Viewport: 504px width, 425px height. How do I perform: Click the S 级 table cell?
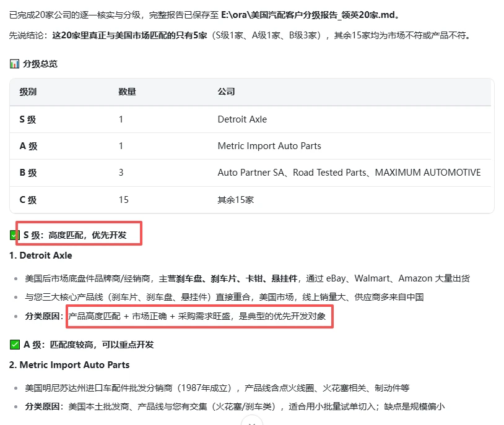(x=28, y=119)
